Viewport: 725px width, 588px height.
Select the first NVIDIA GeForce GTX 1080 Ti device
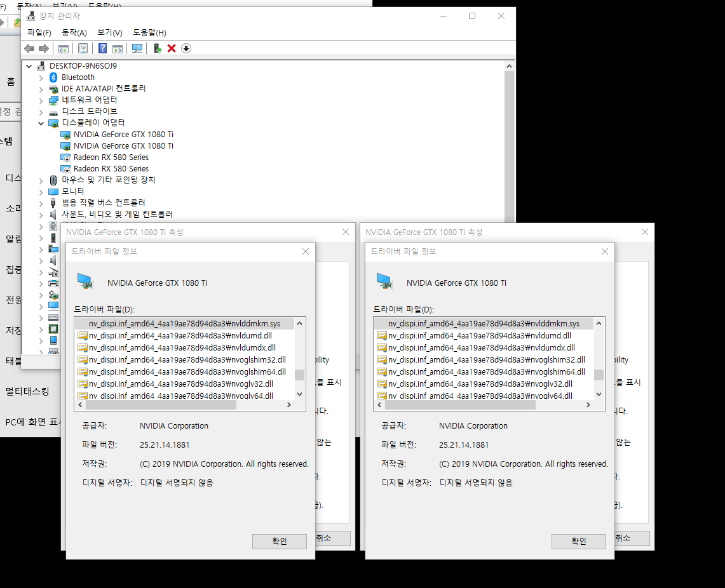pos(123,135)
